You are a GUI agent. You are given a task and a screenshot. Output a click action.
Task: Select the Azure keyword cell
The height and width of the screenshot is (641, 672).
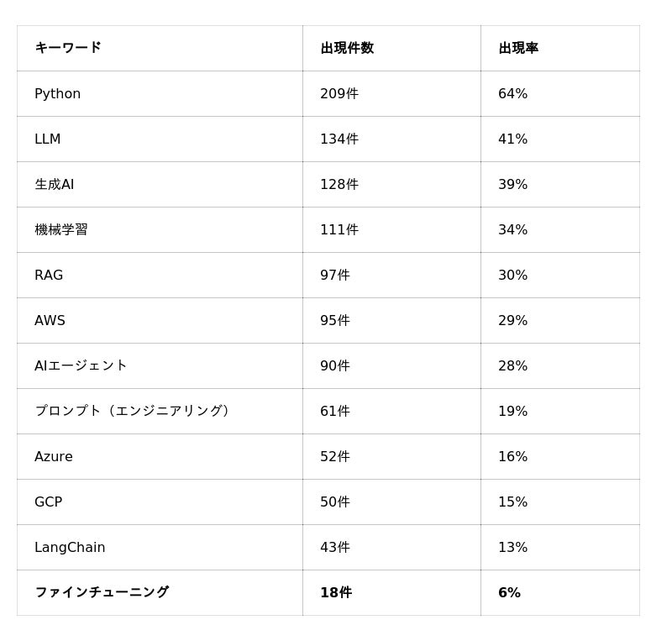pos(160,457)
